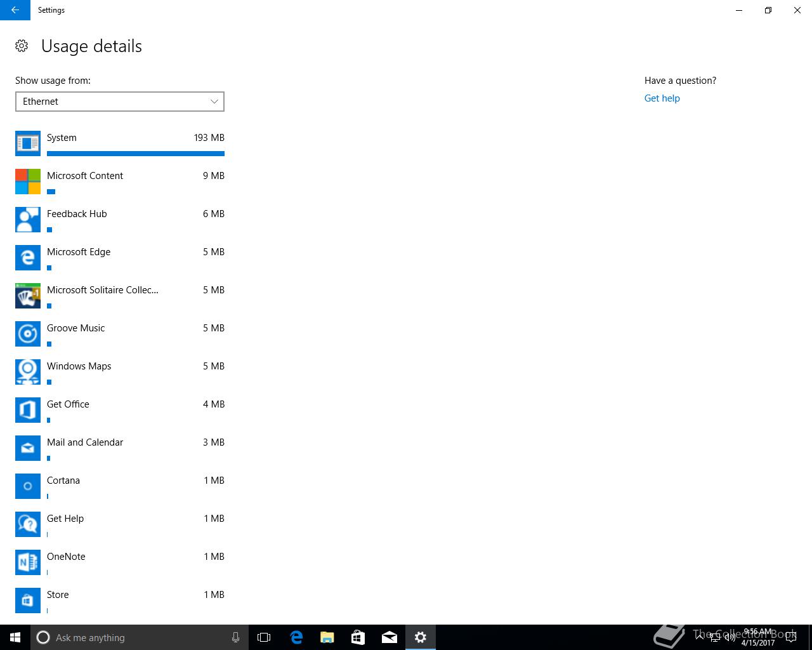Click the Groove Music icon
Screen dimensions: 812x650
point(28,334)
